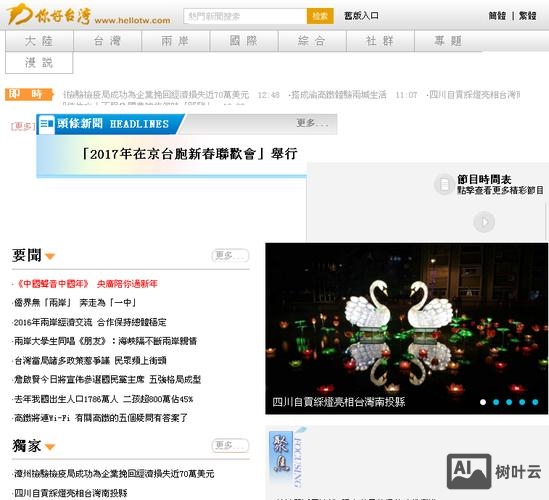Click the orange 即時 ticker label
This screenshot has height=500, width=549.
click(x=29, y=94)
